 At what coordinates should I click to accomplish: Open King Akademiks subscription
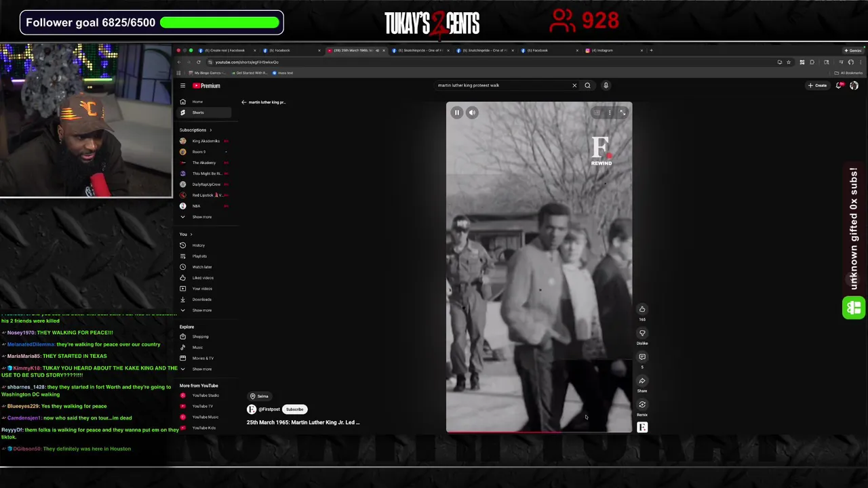[205, 141]
